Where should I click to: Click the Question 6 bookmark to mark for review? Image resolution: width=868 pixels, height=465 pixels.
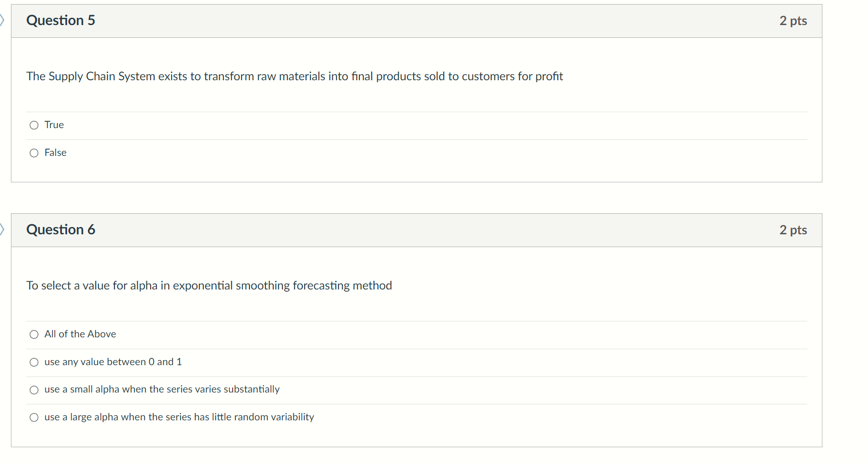click(2, 229)
